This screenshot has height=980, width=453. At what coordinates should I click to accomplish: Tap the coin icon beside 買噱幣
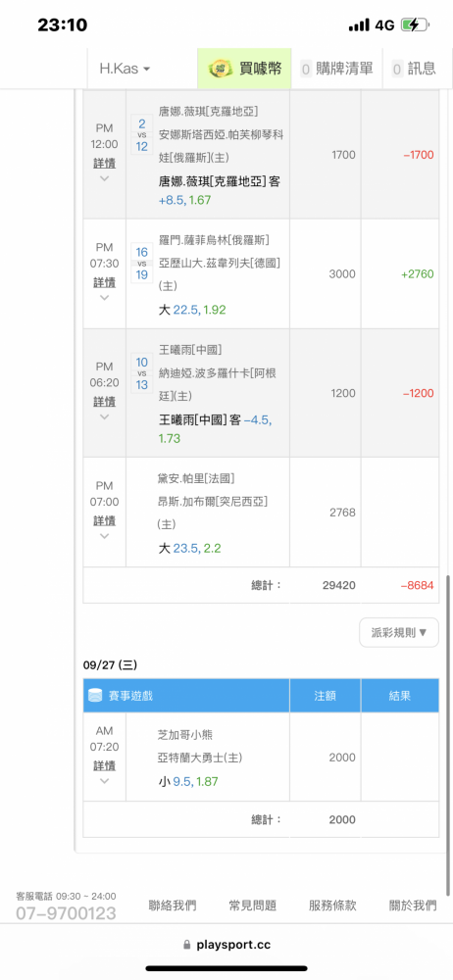click(x=219, y=69)
